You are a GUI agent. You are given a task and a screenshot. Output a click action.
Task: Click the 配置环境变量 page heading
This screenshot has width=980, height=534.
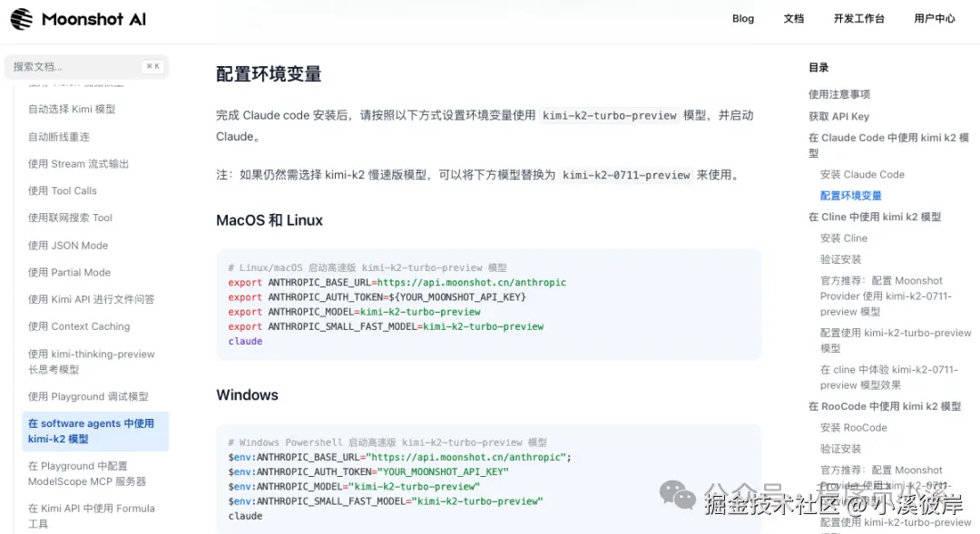coord(269,73)
